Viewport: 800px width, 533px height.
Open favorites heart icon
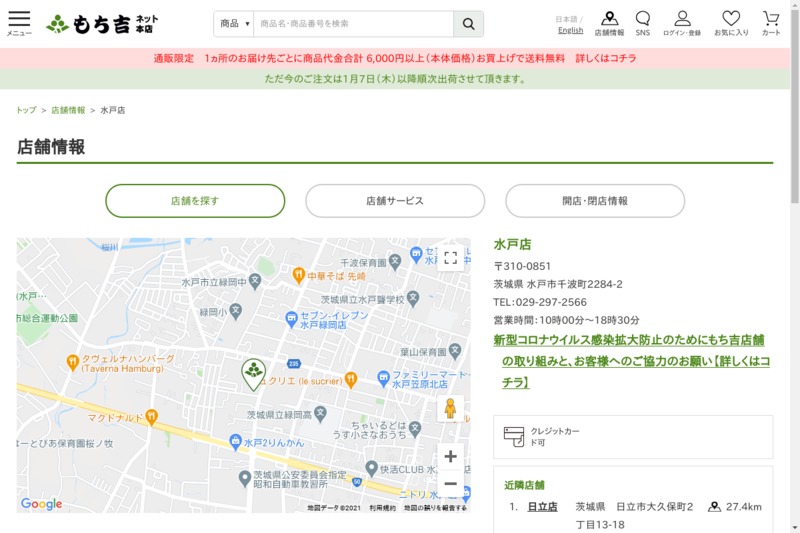pyautogui.click(x=731, y=23)
